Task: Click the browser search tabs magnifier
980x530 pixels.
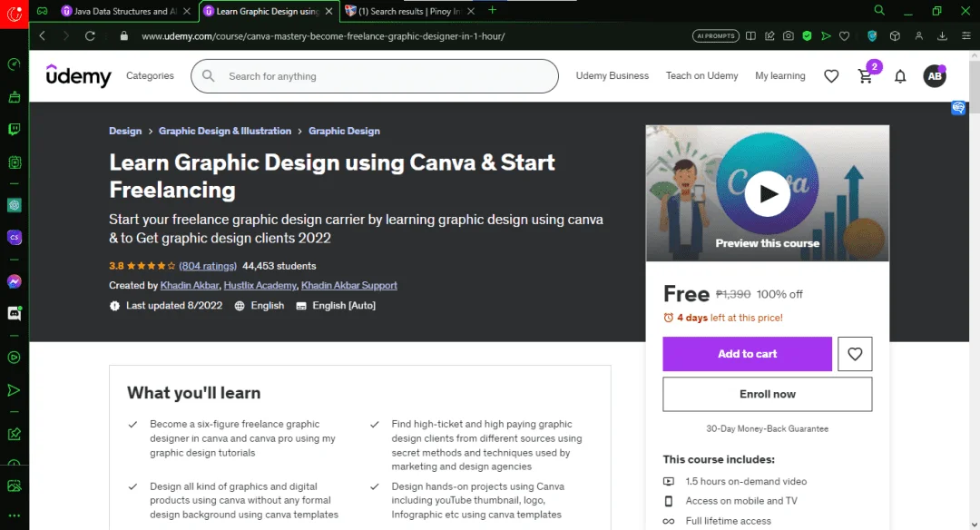Action: [879, 10]
